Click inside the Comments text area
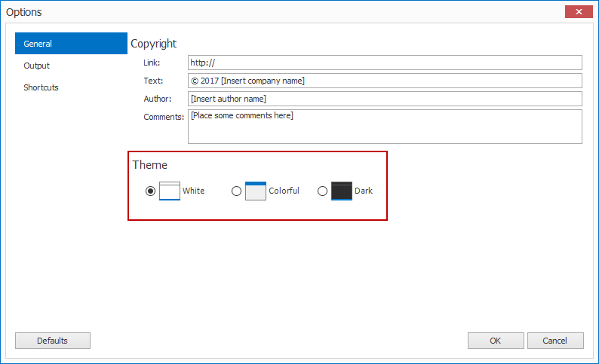Screen dimensions: 599x364 coord(385,127)
